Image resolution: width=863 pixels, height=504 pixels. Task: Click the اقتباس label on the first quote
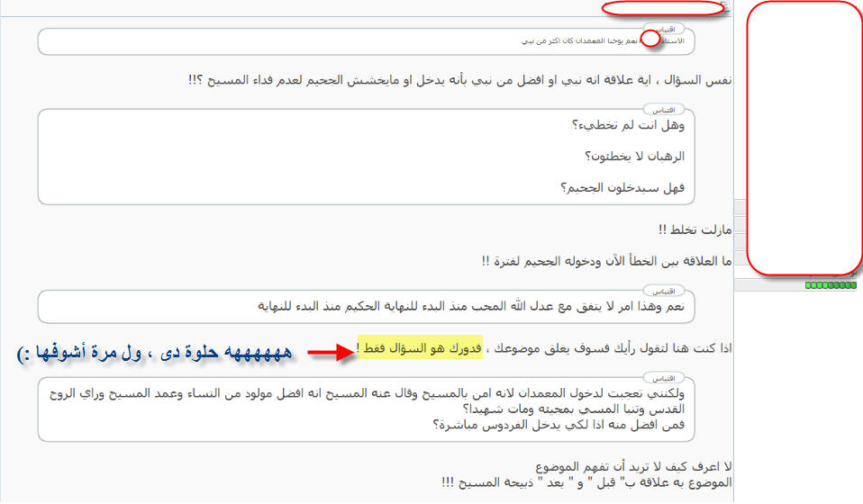[x=691, y=29]
